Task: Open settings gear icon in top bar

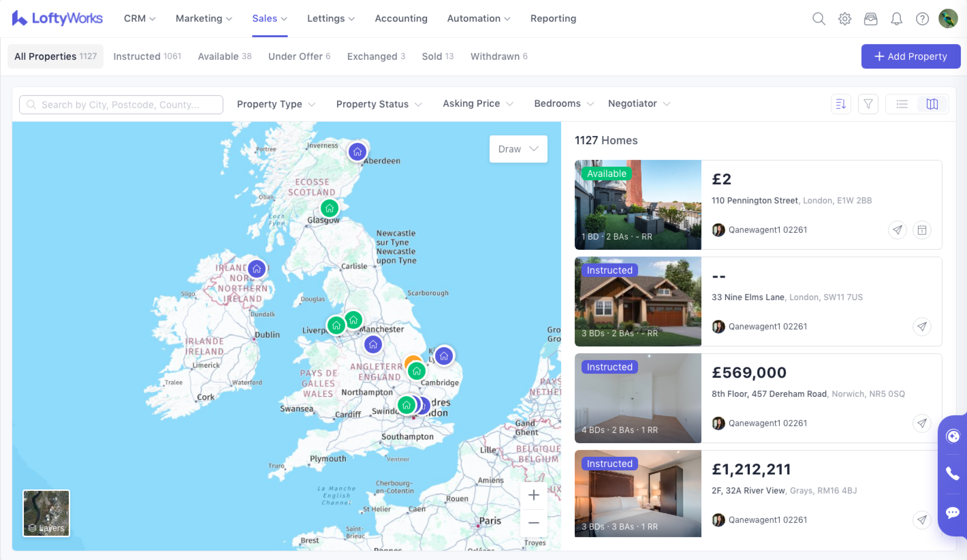Action: click(x=844, y=19)
